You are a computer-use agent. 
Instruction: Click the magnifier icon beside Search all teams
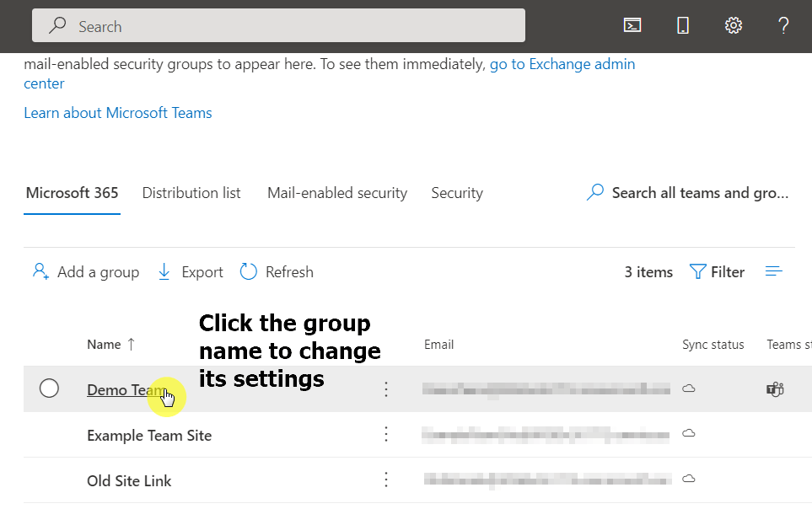pos(595,192)
